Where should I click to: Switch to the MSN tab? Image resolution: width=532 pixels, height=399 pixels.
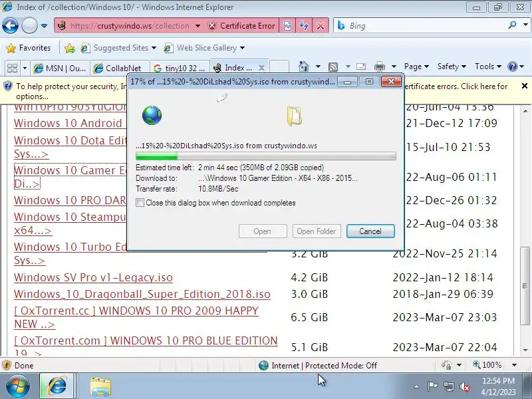tap(60, 68)
